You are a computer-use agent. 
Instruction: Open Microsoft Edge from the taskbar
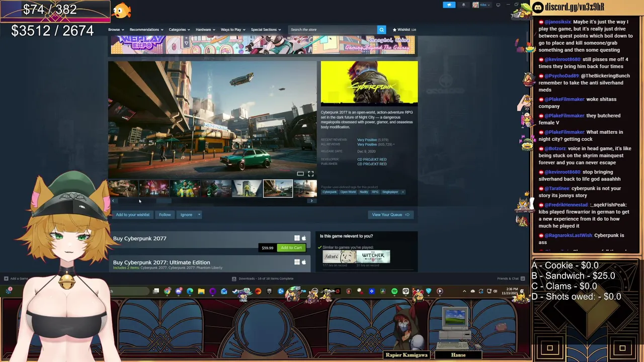(x=190, y=291)
